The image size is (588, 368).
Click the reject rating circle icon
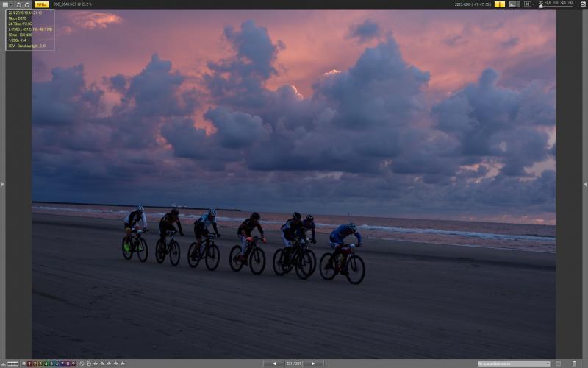(x=82, y=364)
